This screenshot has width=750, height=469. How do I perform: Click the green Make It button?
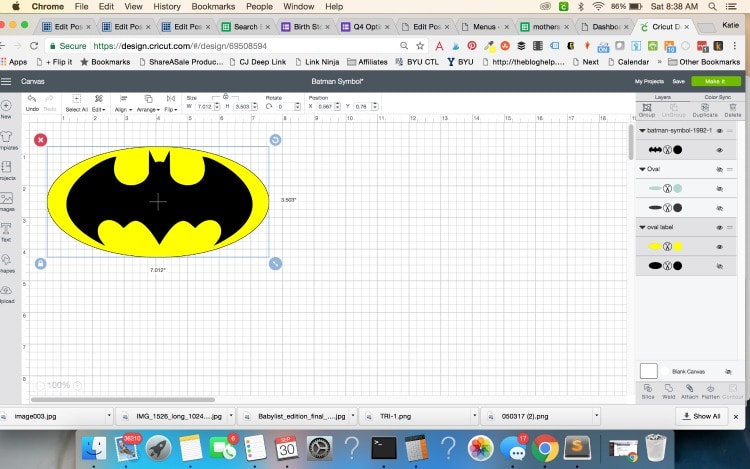716,81
